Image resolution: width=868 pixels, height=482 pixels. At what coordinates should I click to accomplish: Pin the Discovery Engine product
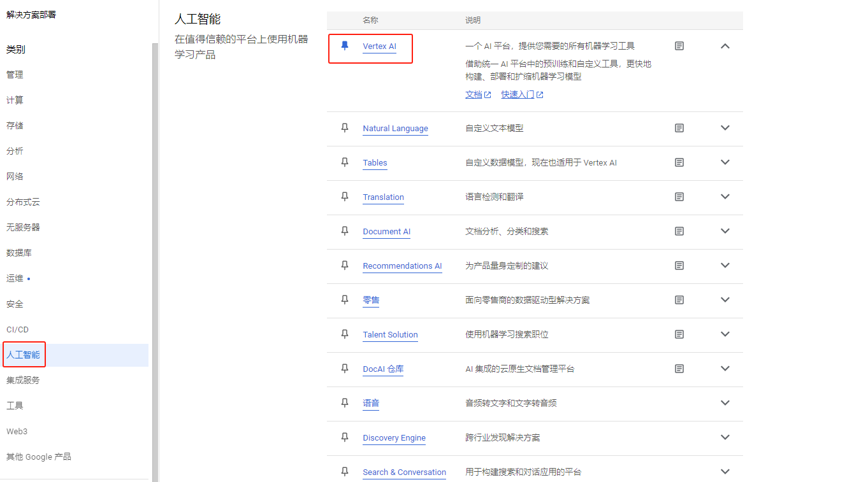tap(345, 437)
